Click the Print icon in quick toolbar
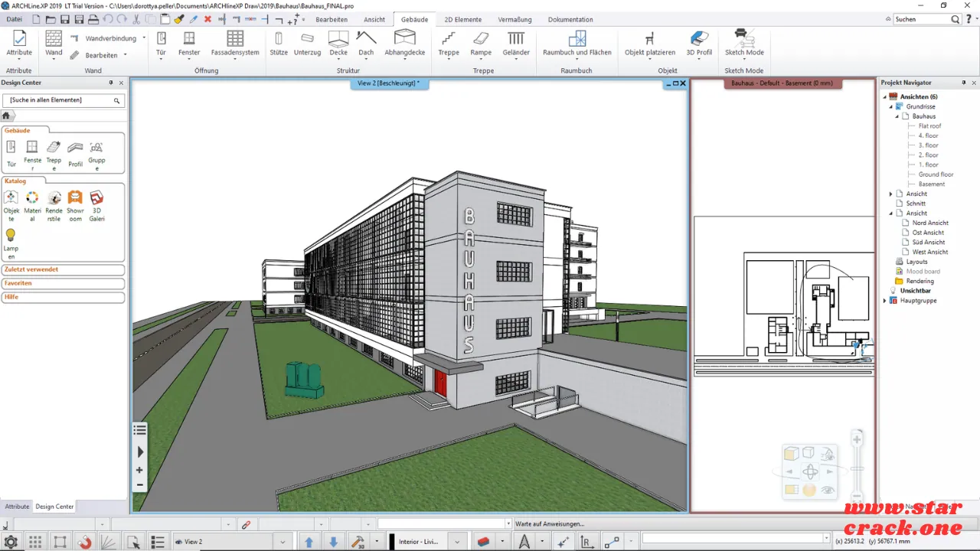The image size is (980, 551). pos(93,19)
